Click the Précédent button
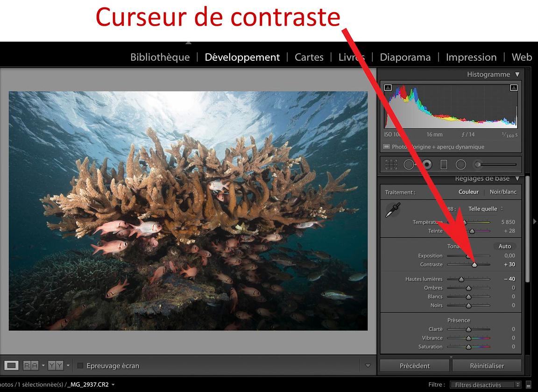Viewport: 538px width, 392px height. [x=415, y=366]
